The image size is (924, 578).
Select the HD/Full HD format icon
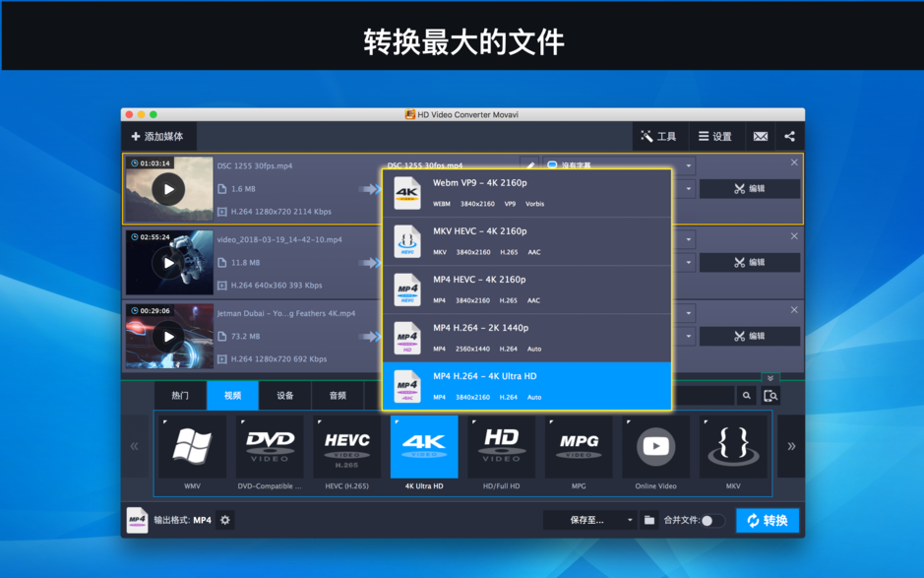tap(501, 446)
